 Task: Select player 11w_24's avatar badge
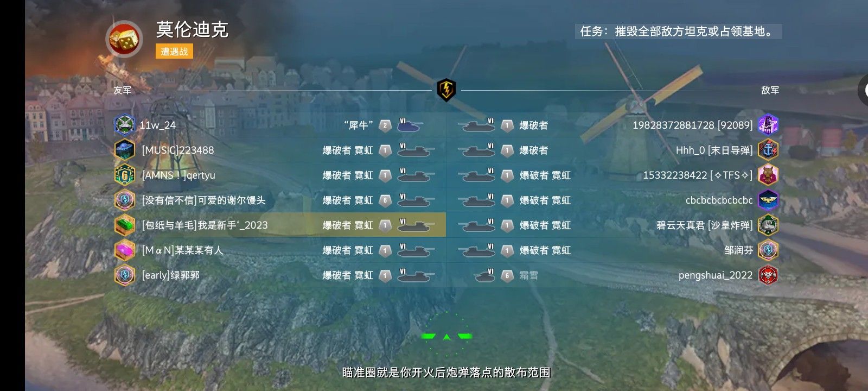[125, 125]
